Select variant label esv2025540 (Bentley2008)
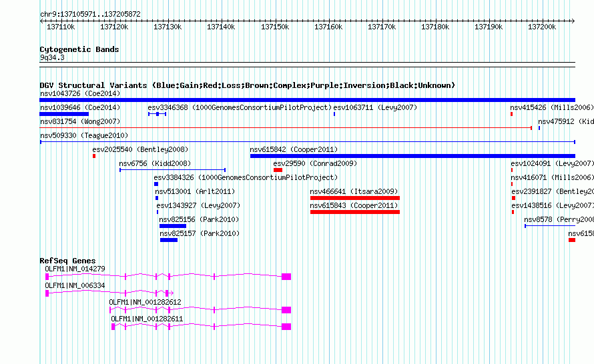 point(140,149)
